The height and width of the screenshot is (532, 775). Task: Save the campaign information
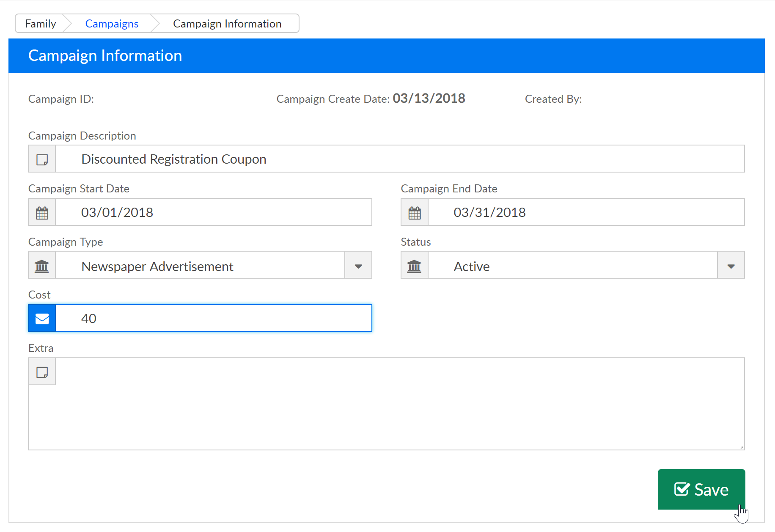[701, 489]
